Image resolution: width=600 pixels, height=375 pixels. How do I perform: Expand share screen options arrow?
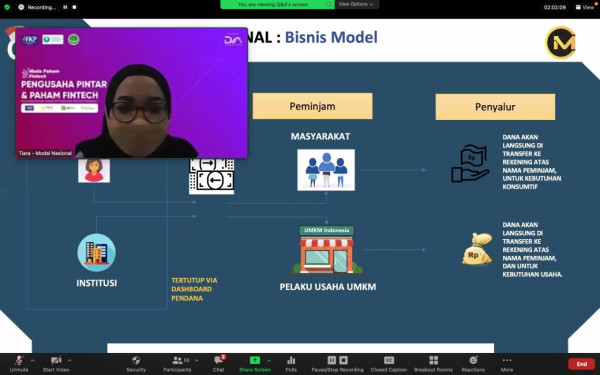(269, 360)
